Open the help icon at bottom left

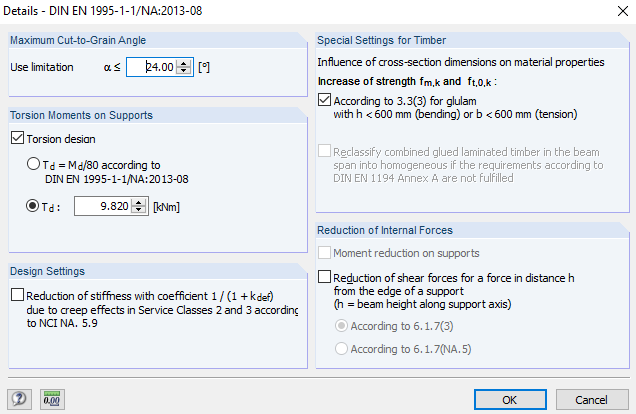pos(18,399)
